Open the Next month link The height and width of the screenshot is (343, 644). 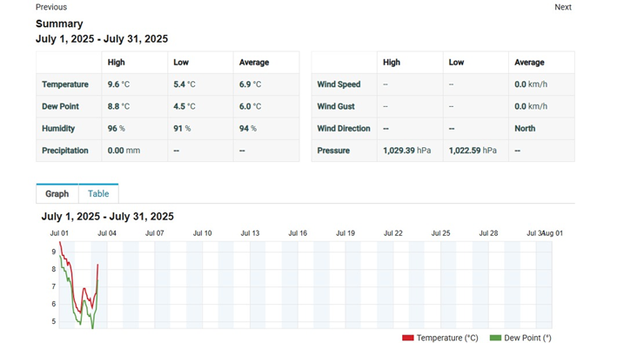(563, 7)
